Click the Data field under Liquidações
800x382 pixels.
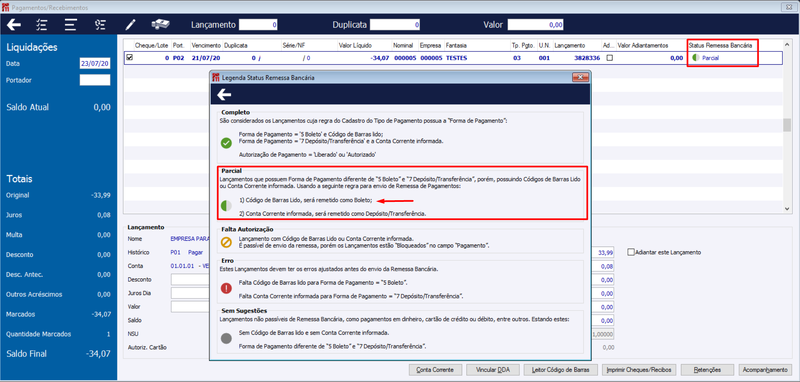[x=94, y=64]
